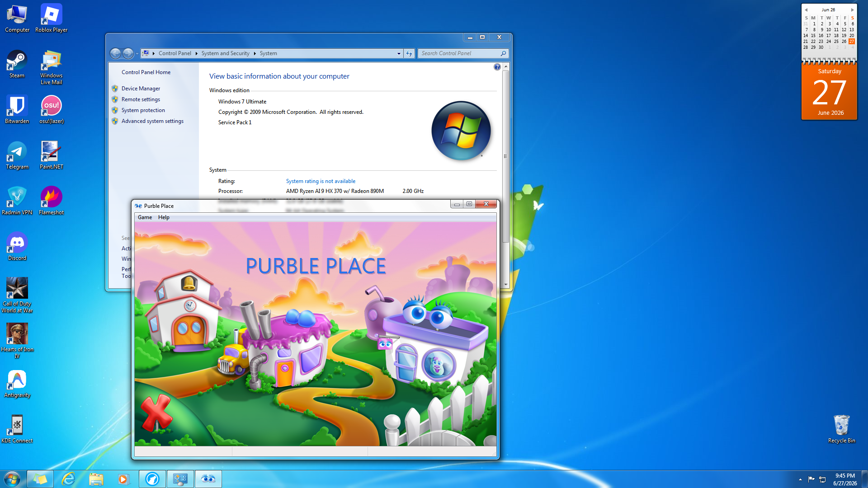This screenshot has width=868, height=488.
Task: Open the Windows Start menu orb
Action: (x=12, y=479)
